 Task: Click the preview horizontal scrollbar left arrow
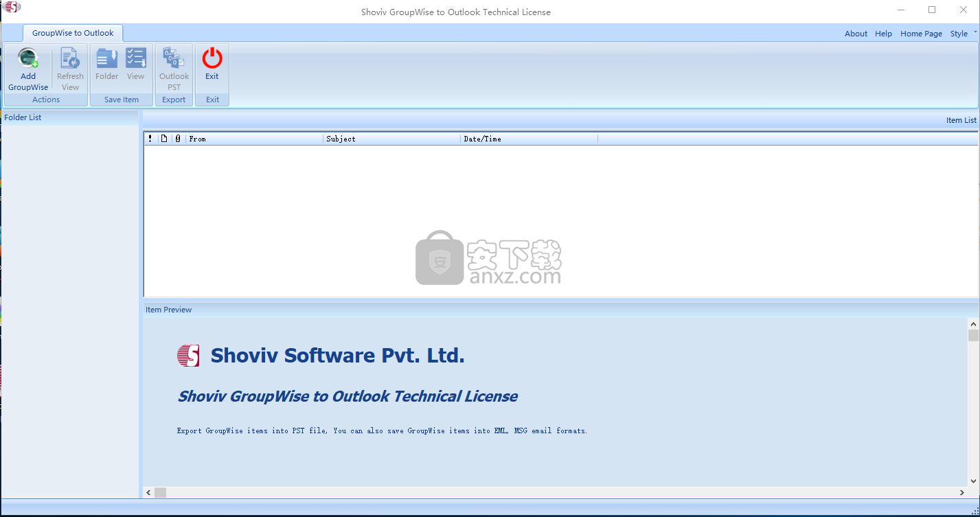pos(148,492)
